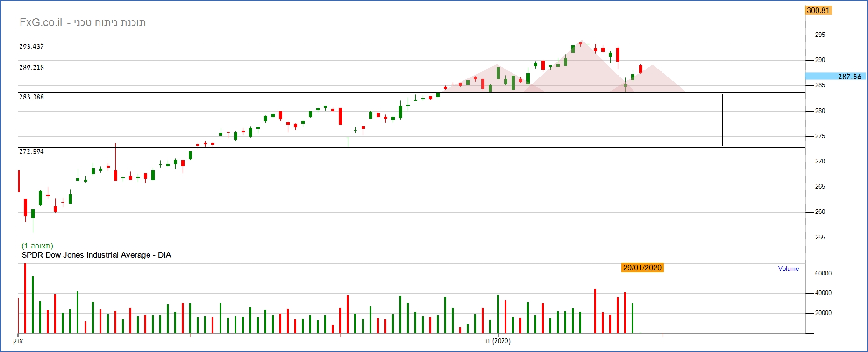Select the 293.437 dashed level label
Viewport: 868px width, 352px height.
pyautogui.click(x=31, y=47)
